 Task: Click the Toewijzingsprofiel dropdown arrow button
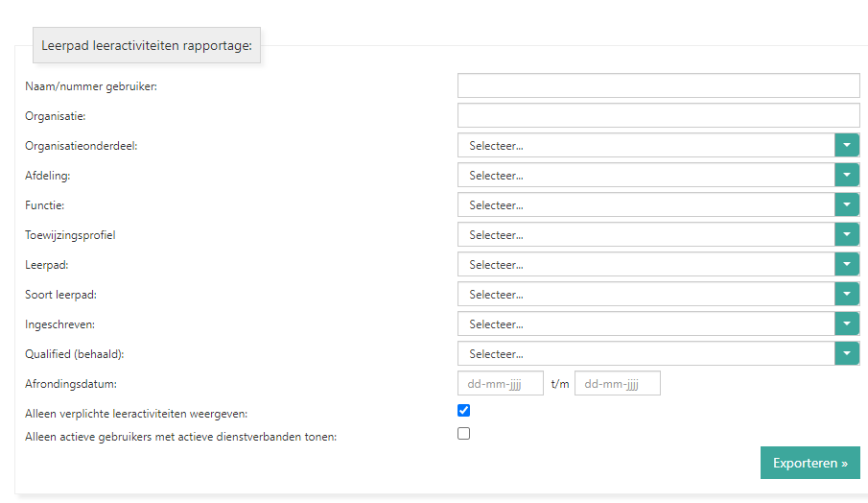(847, 234)
